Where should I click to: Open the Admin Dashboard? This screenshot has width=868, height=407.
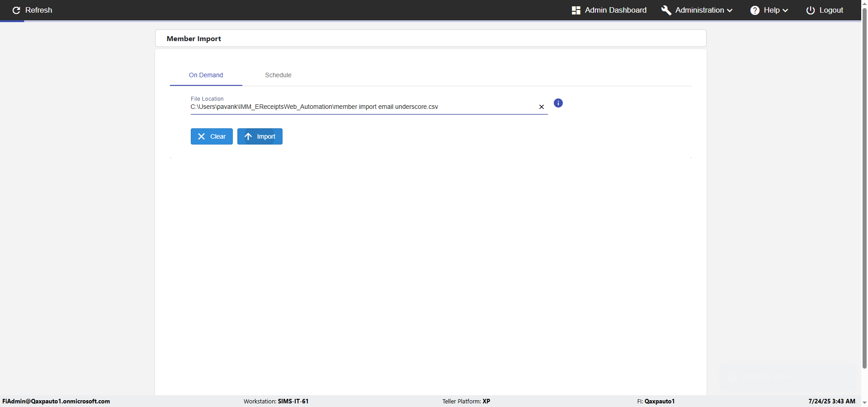(x=609, y=10)
